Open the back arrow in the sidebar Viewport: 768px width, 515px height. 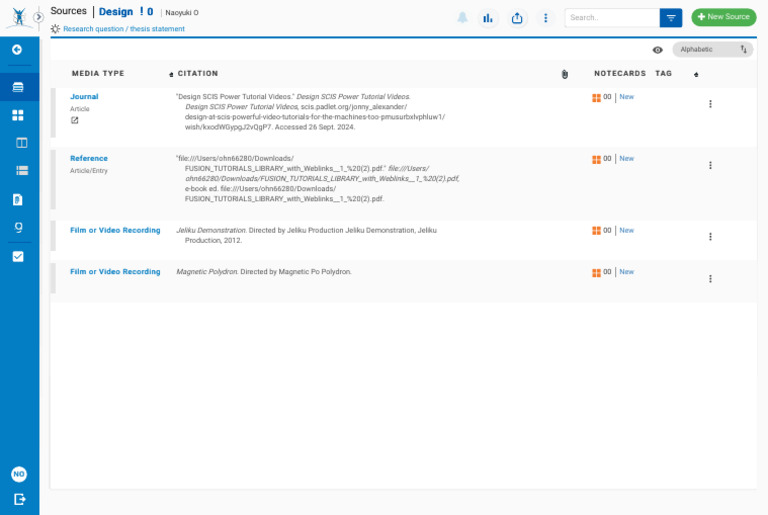pyautogui.click(x=17, y=49)
